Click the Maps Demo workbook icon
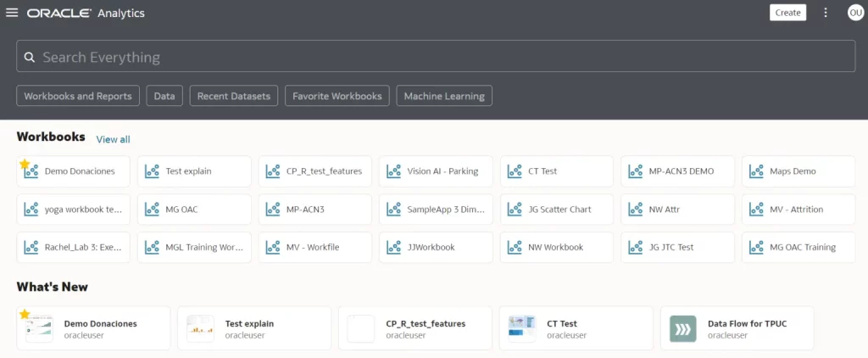The image size is (868, 358). coord(756,171)
